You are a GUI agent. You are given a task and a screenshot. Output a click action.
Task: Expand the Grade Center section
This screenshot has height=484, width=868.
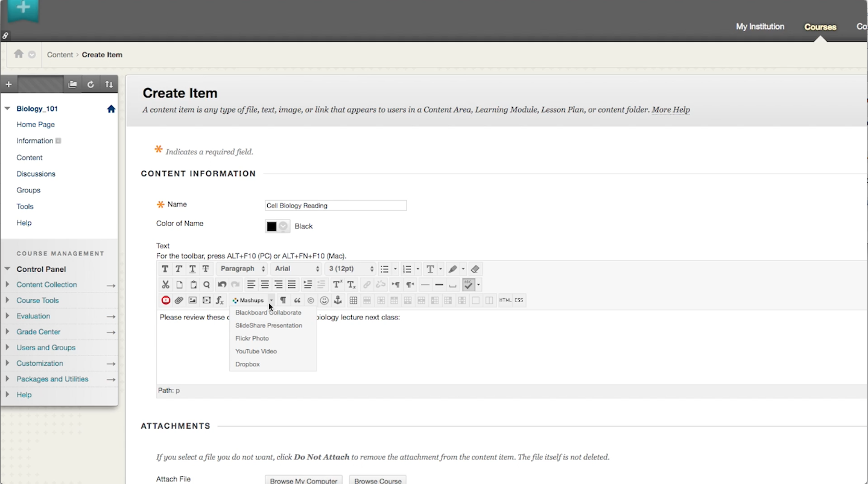tap(39, 332)
